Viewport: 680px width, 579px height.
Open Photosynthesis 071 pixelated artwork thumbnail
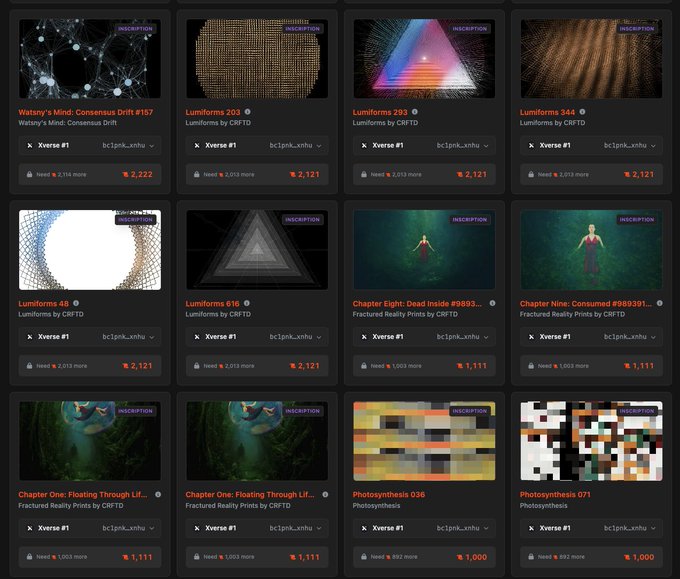point(592,441)
